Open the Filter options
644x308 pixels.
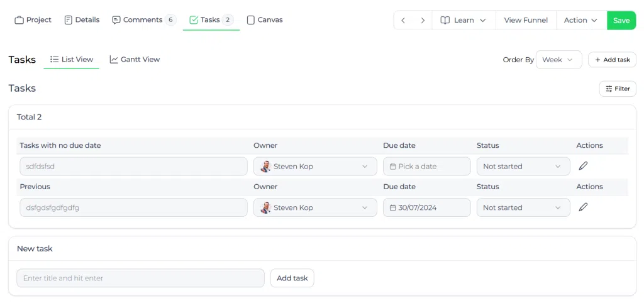(618, 89)
